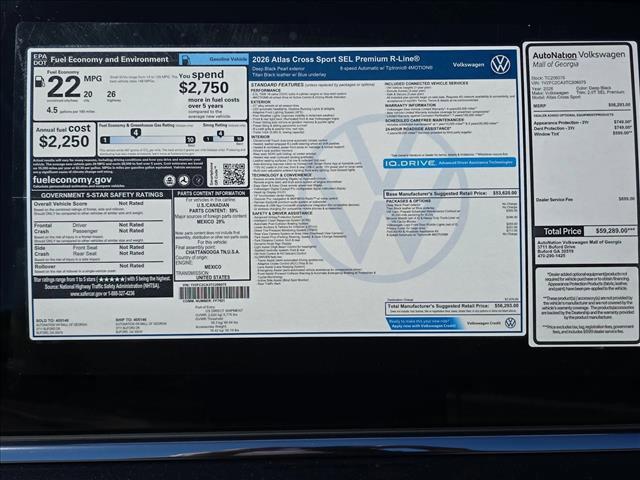Image resolution: width=640 pixels, height=480 pixels.
Task: Click the 'Frontal Crash' label
Action: pyautogui.click(x=42, y=228)
